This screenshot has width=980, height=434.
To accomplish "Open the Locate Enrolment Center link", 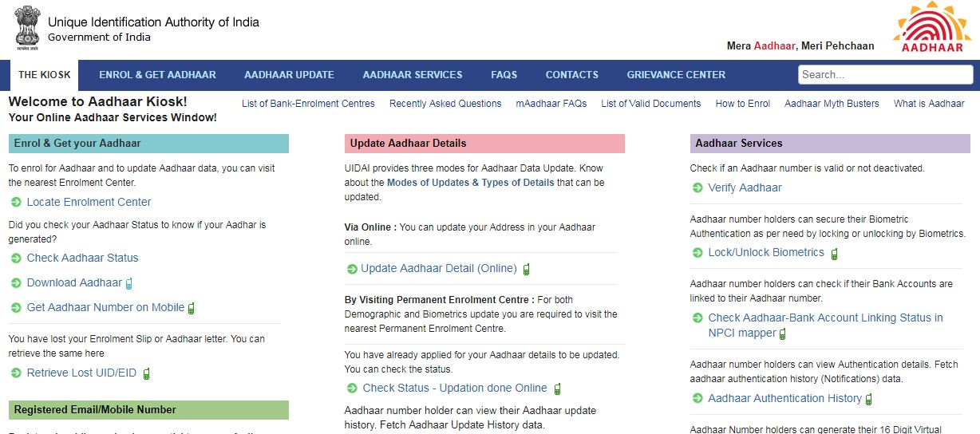I will click(x=89, y=203).
